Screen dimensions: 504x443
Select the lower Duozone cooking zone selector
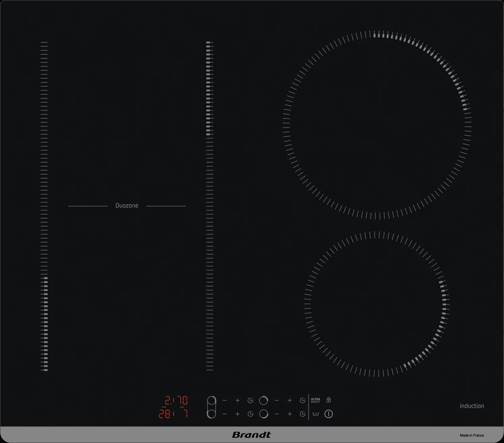[x=211, y=414]
